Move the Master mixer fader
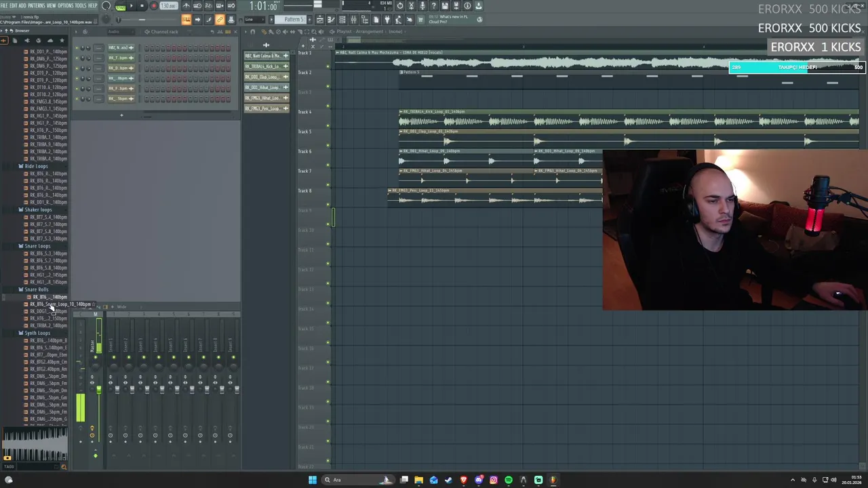Screen dimensions: 868x488 (x=98, y=390)
